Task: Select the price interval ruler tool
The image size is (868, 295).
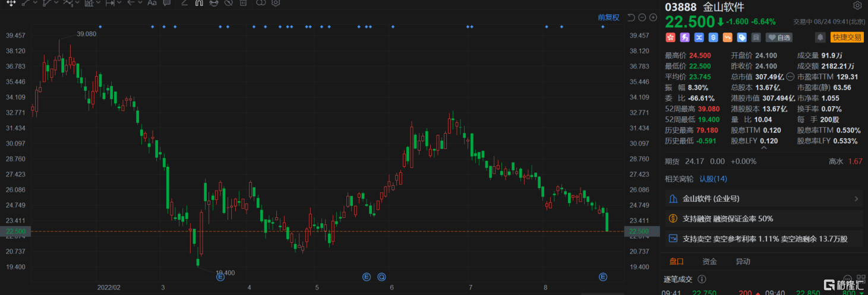Action: 111,3
